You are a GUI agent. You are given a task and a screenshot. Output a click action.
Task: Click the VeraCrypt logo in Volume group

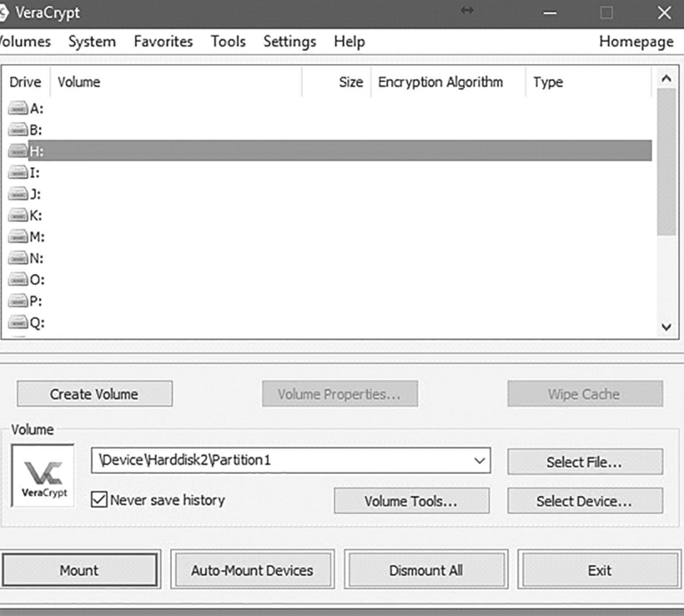click(x=43, y=476)
